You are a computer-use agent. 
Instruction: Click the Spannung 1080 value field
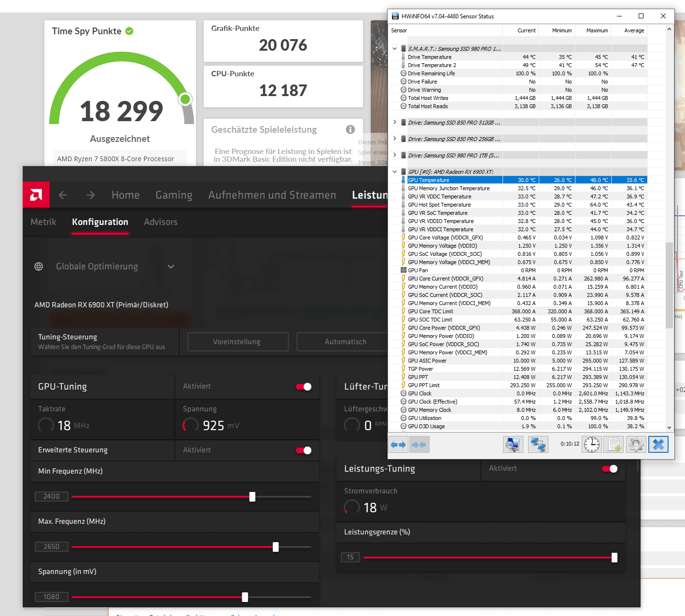[52, 597]
